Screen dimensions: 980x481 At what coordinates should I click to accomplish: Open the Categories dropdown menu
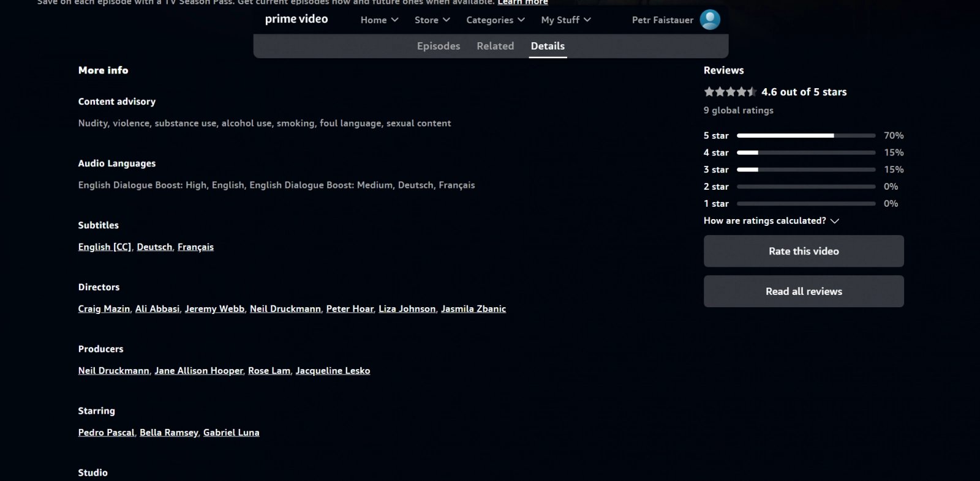496,20
